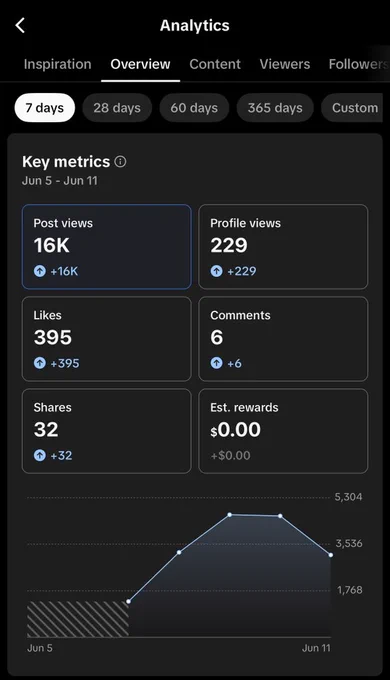Tap the back arrow icon
This screenshot has width=390, height=680.
coord(20,25)
